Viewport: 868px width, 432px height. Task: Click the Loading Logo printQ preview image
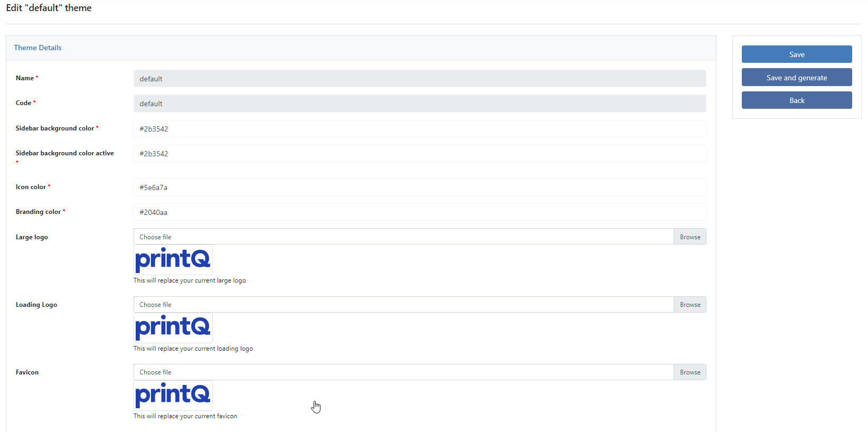pos(173,328)
